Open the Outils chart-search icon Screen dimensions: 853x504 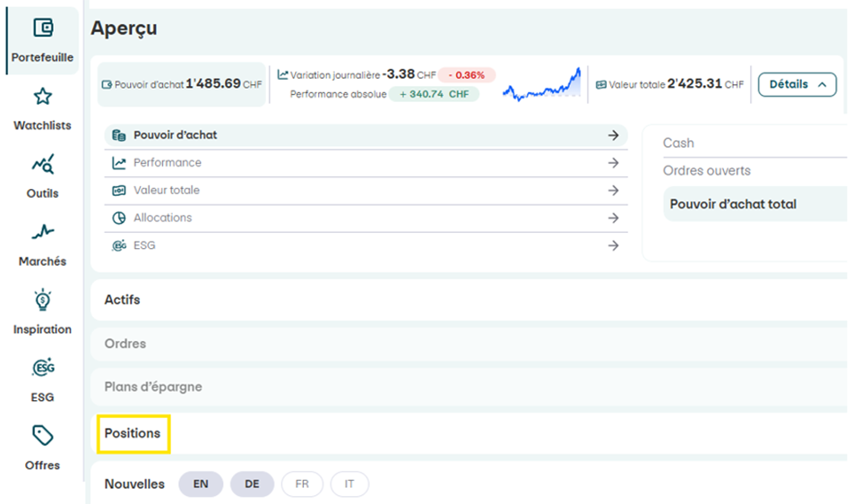pyautogui.click(x=42, y=165)
